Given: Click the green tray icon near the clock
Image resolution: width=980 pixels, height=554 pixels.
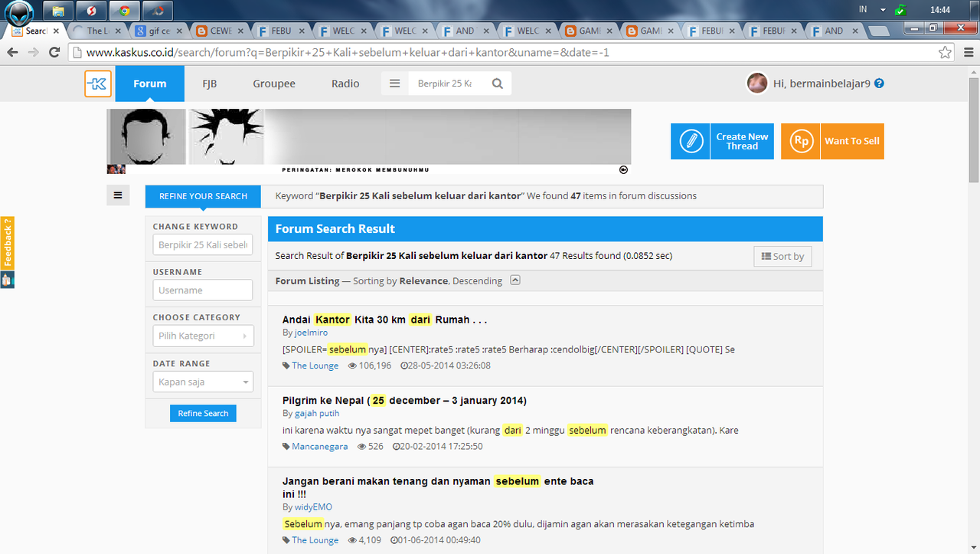Looking at the screenshot, I should (901, 11).
